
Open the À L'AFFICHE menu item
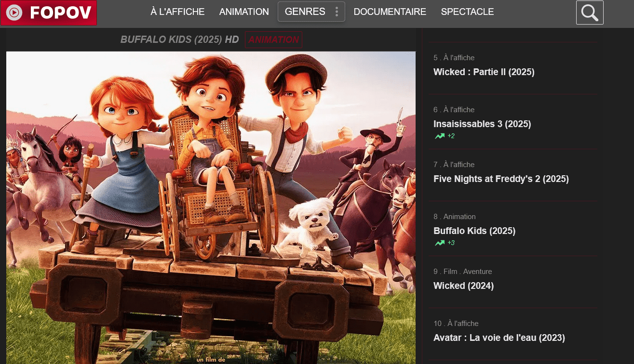pyautogui.click(x=177, y=12)
